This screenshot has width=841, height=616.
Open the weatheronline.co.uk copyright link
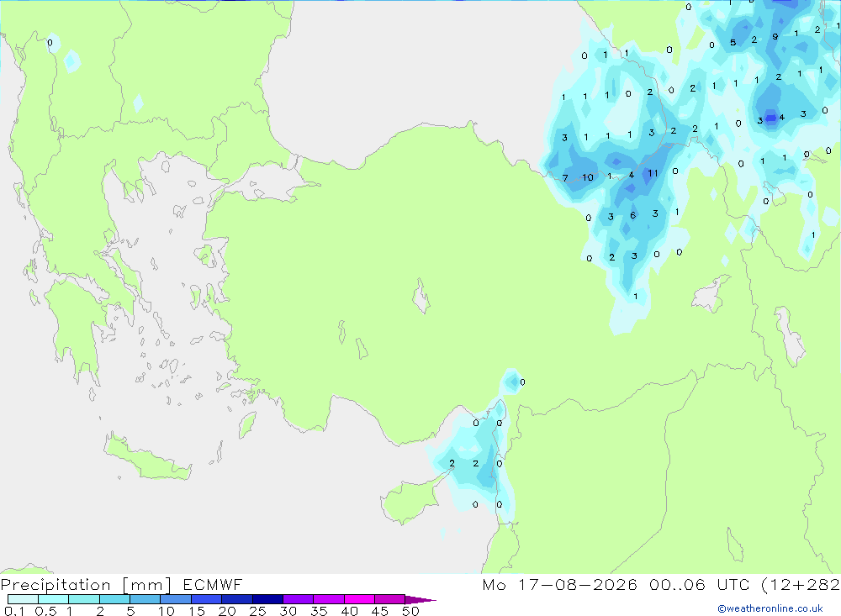pos(770,608)
